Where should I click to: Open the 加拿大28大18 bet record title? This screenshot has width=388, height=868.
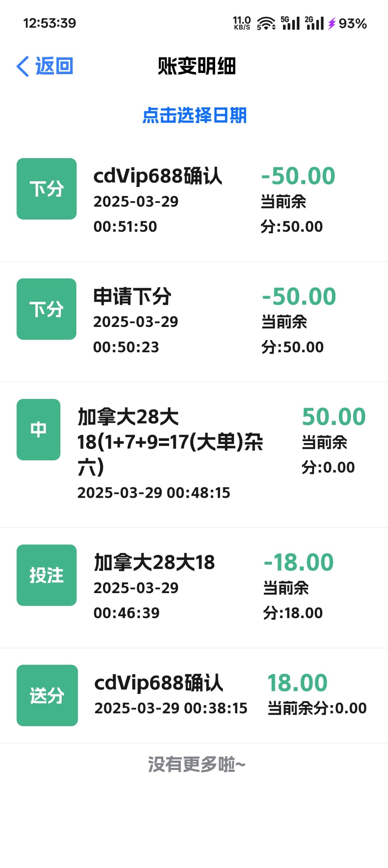154,562
